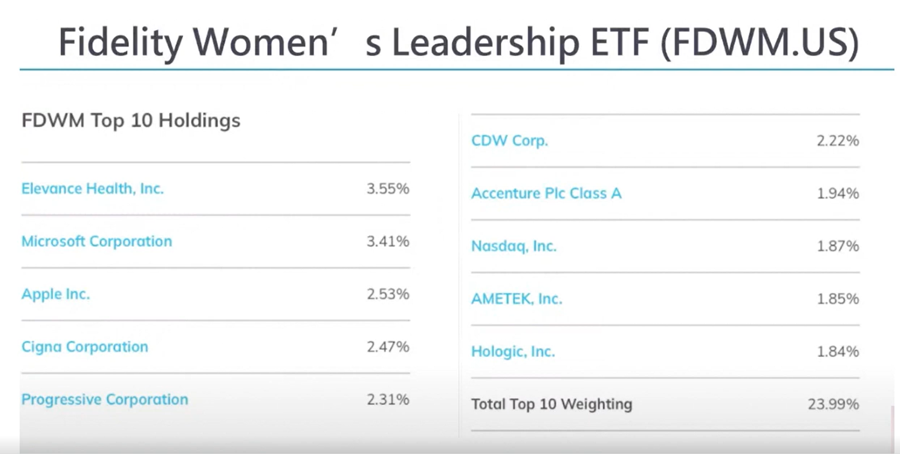Viewport: 900px width, 454px height.
Task: Select the 2.53% value next to Apple
Action: (x=387, y=294)
